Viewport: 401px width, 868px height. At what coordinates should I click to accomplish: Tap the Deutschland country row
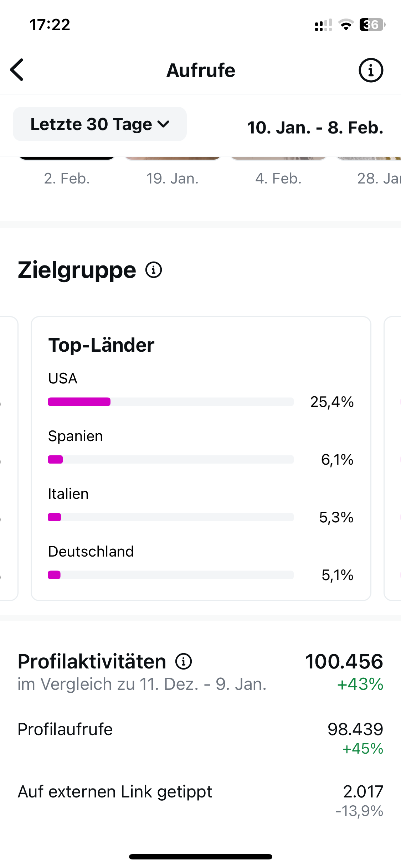201,563
